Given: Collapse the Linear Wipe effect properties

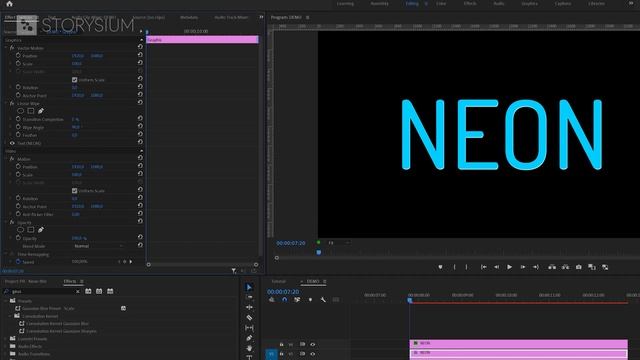Looking at the screenshot, I should (x=6, y=104).
